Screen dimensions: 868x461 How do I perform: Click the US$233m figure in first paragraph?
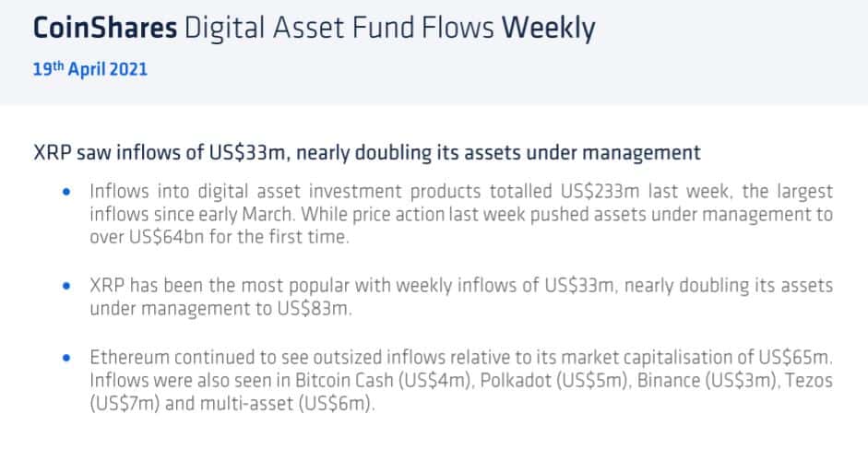pos(600,192)
